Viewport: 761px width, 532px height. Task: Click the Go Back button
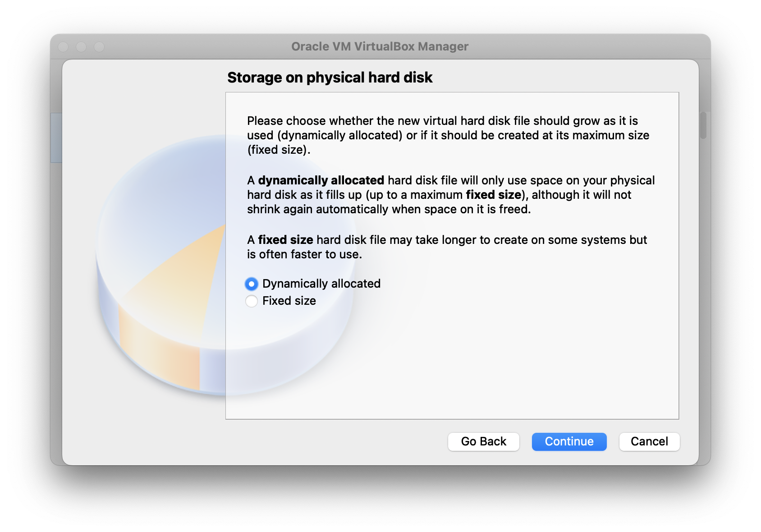(483, 441)
